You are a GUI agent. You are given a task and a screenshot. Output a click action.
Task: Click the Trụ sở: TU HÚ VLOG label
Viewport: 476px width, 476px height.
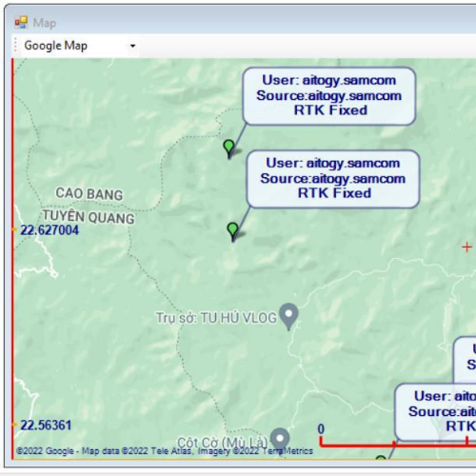click(216, 318)
